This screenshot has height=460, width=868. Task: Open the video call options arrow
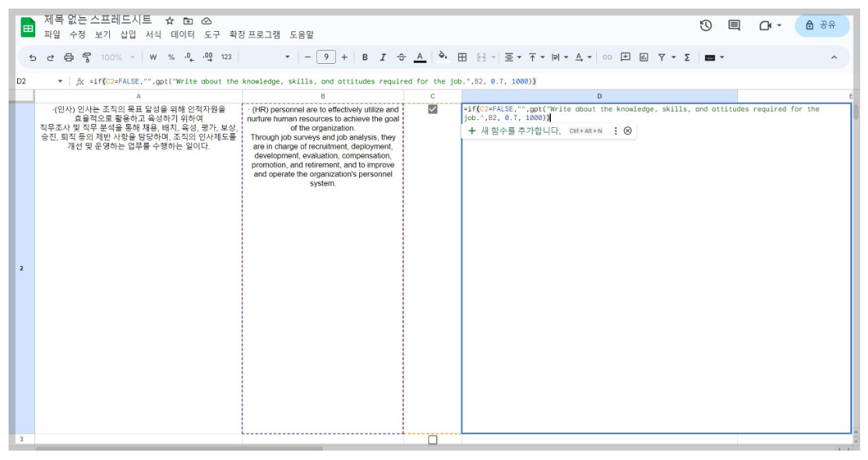click(x=779, y=26)
